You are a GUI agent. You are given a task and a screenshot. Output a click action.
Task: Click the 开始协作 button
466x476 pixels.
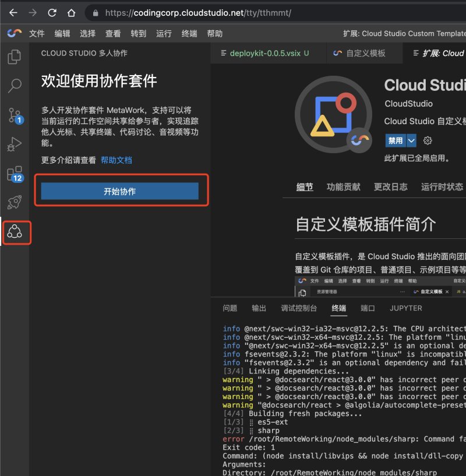119,191
